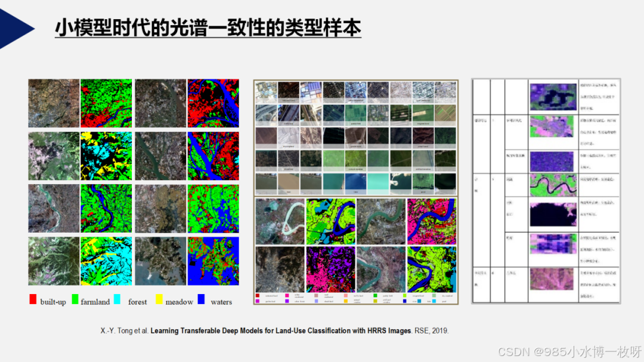
Task: Pick the yellow meadow legend swatch
Action: pyautogui.click(x=159, y=299)
